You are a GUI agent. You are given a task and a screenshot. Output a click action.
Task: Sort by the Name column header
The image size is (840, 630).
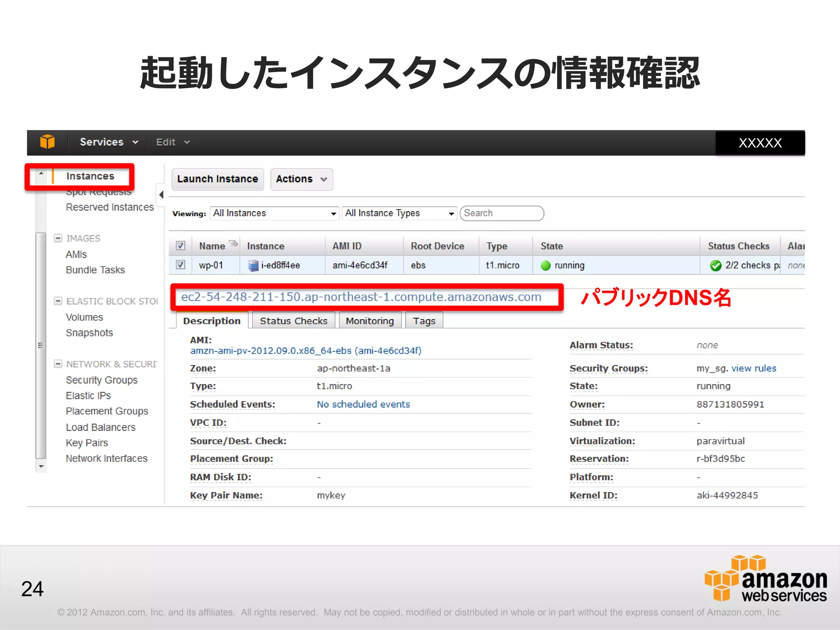pyautogui.click(x=212, y=246)
